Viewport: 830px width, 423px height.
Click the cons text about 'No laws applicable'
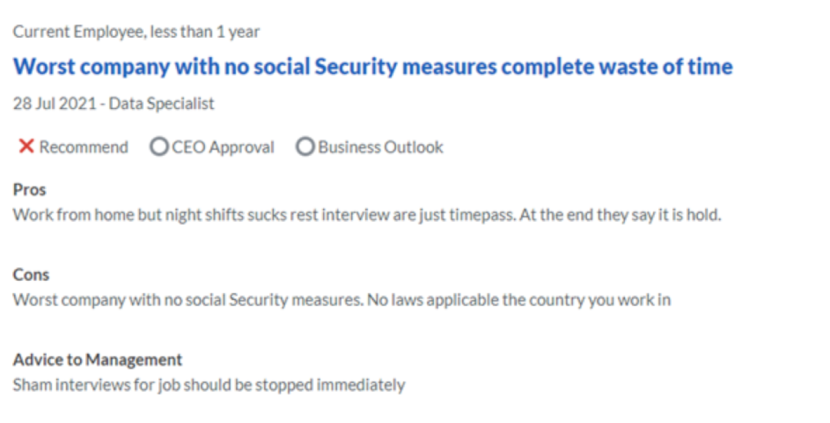point(519,300)
